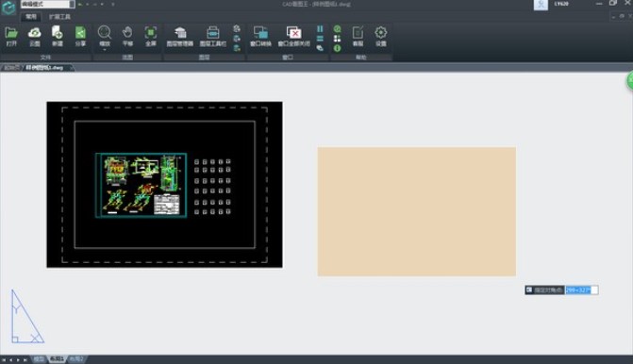Screen dimensions: 633x364
Task: Select the 平移 pan hand tool
Action: pos(127,37)
